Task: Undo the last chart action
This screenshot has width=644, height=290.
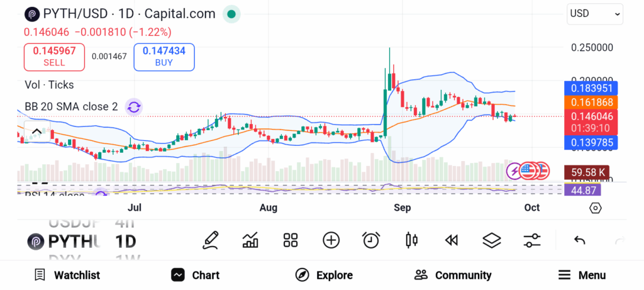Action: tap(580, 240)
